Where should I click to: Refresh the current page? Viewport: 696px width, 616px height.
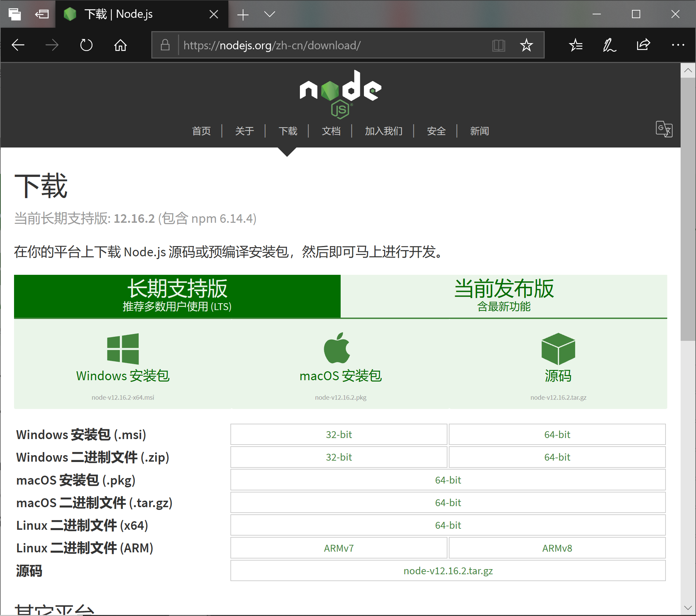tap(86, 45)
